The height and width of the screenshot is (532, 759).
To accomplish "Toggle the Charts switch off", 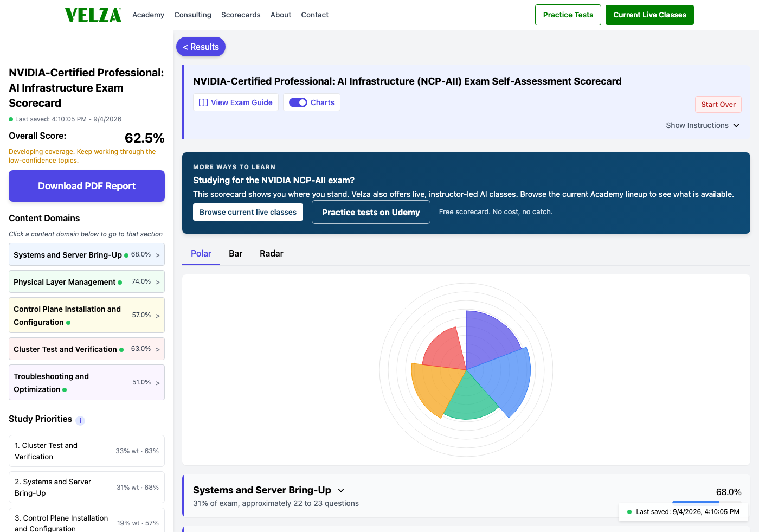I will click(298, 102).
